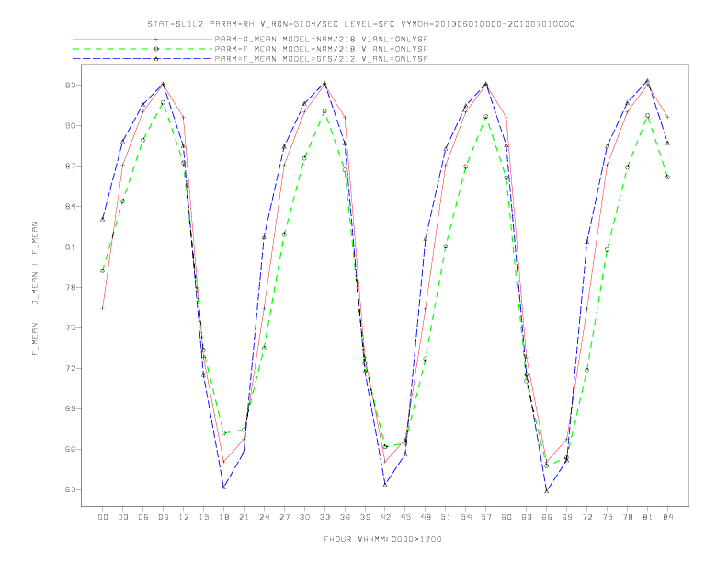This screenshot has width=728, height=563.
Task: Click x-axis forecast hour label 06
Action: [x=143, y=517]
